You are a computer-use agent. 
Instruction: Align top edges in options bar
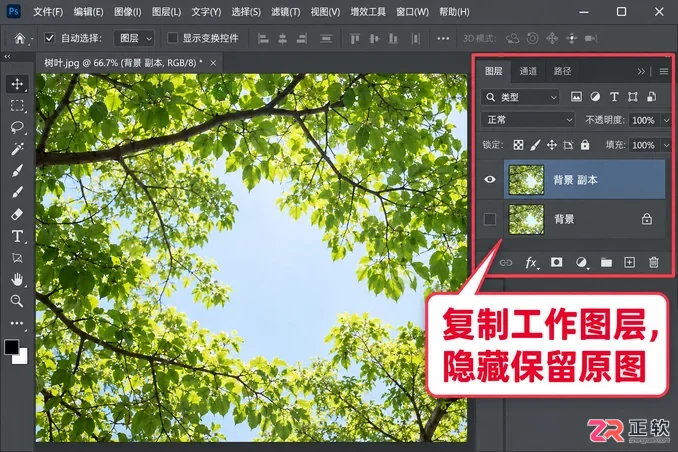(355, 38)
